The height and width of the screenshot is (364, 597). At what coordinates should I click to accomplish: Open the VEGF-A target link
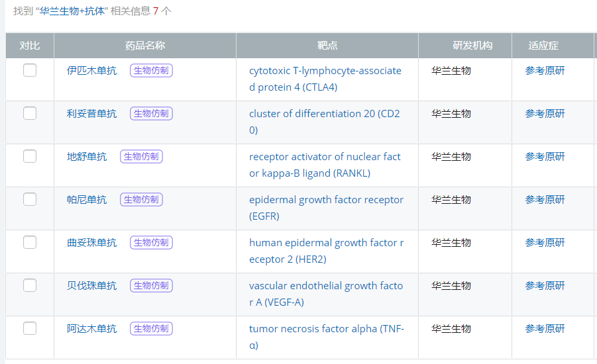tap(326, 294)
